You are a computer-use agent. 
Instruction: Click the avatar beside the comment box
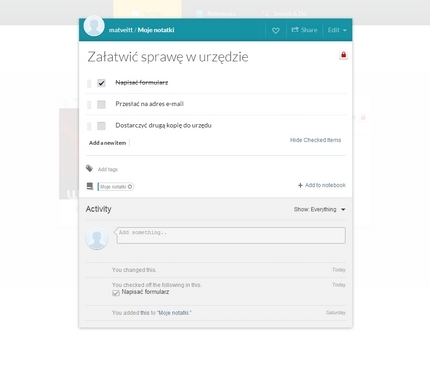tap(97, 238)
